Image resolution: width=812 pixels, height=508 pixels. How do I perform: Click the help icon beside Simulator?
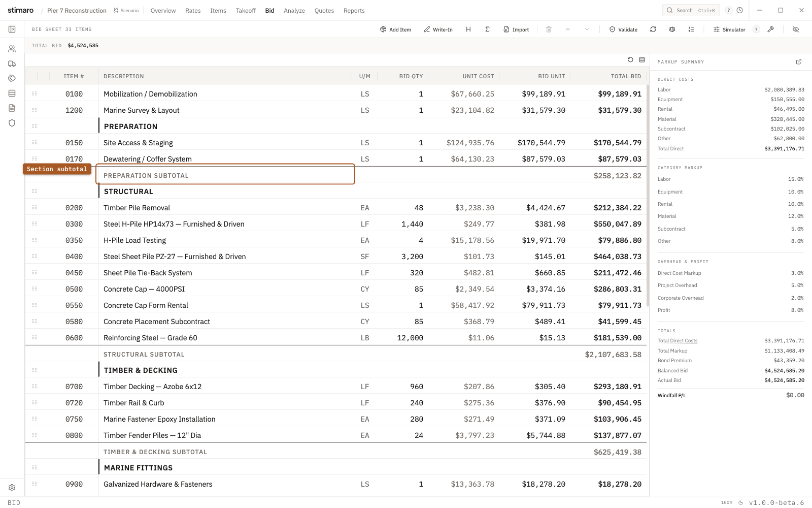756,29
